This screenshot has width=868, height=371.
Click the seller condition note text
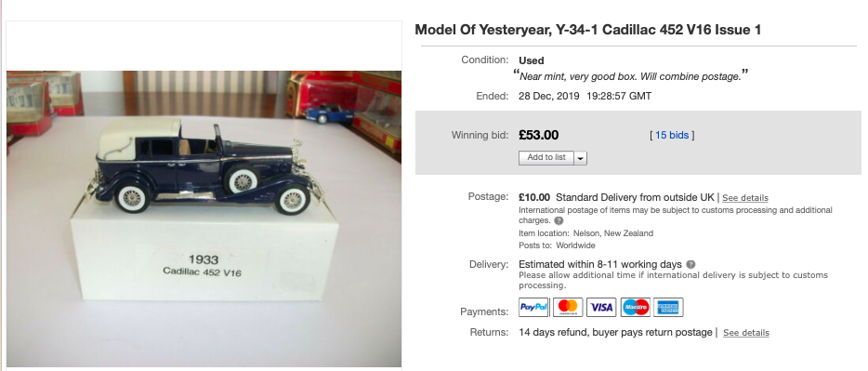[630, 76]
